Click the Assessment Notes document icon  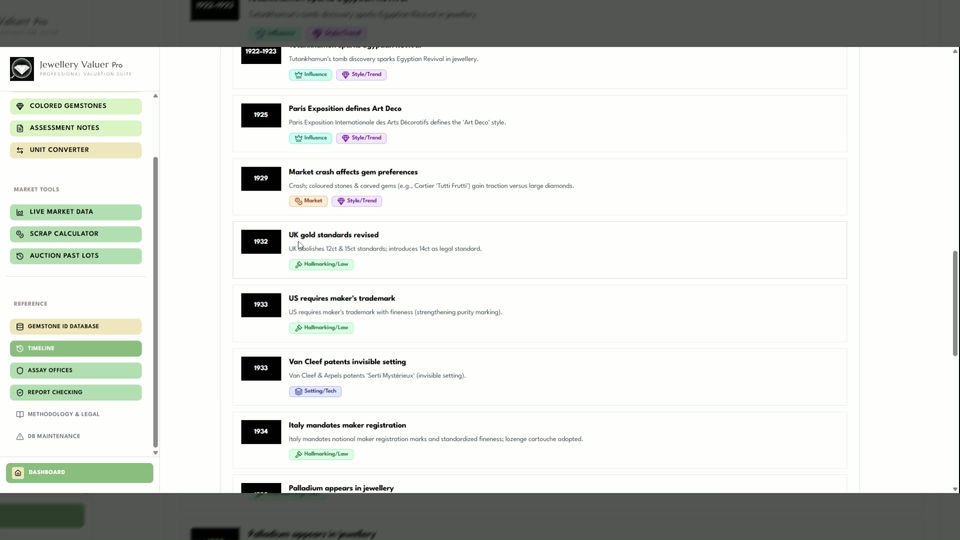pos(20,128)
